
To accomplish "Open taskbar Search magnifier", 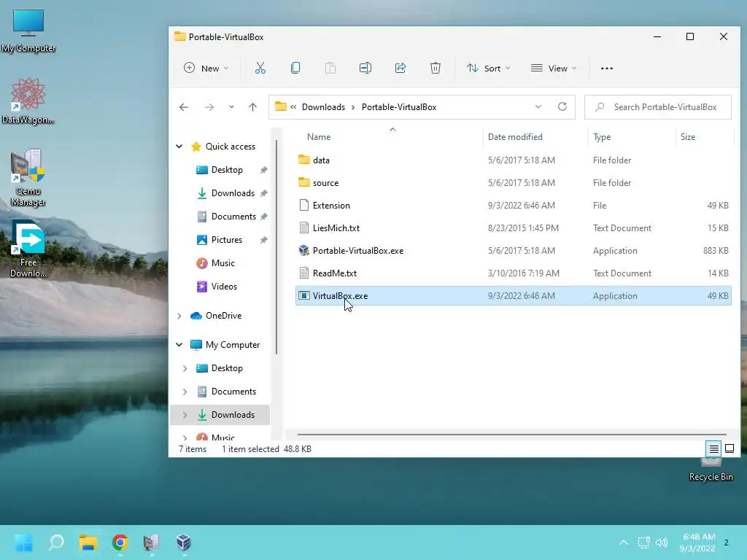I will coord(55,542).
